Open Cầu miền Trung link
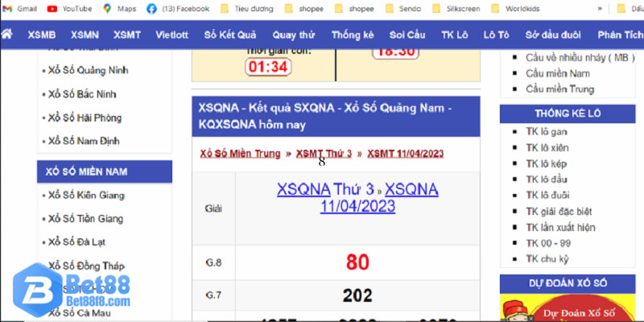The image size is (644, 322). tap(559, 89)
